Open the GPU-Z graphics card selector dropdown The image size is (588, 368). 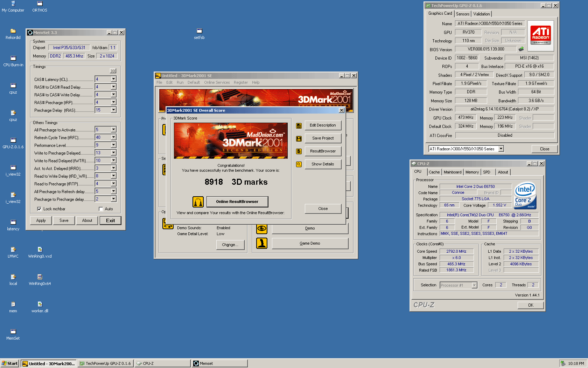tap(501, 149)
